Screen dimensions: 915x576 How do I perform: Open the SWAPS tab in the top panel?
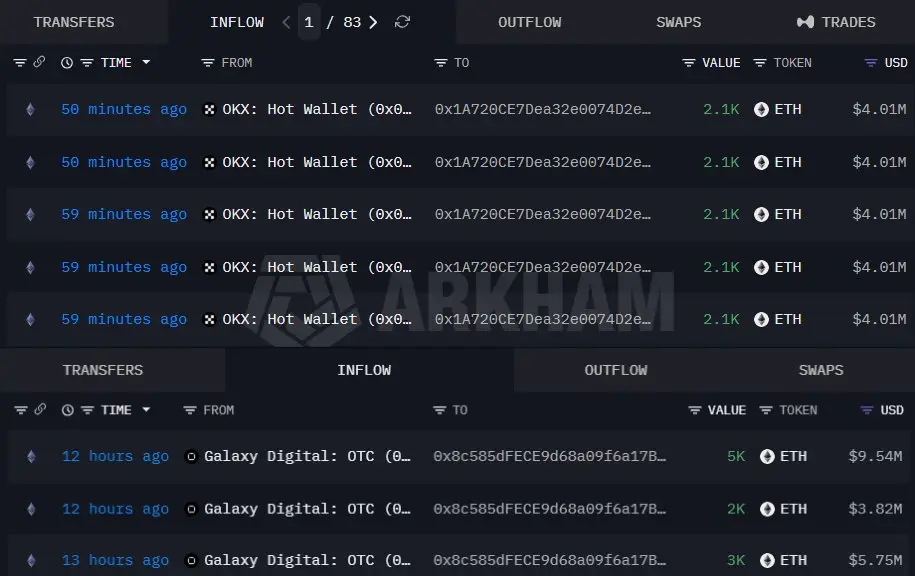[679, 22]
